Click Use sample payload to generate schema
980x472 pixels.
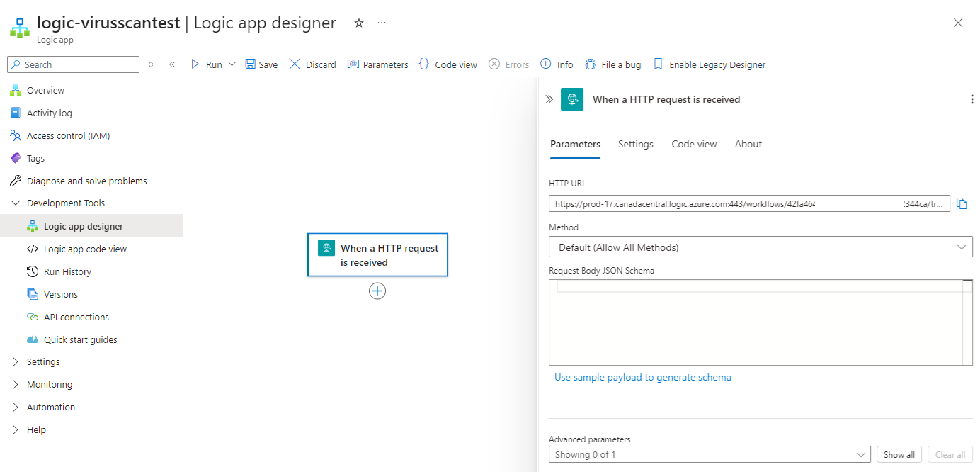coord(643,378)
